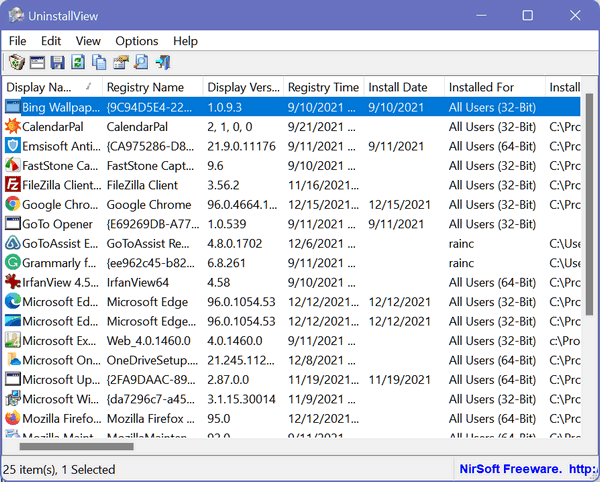Open the Edit menu
The image size is (600, 482).
[x=51, y=41]
